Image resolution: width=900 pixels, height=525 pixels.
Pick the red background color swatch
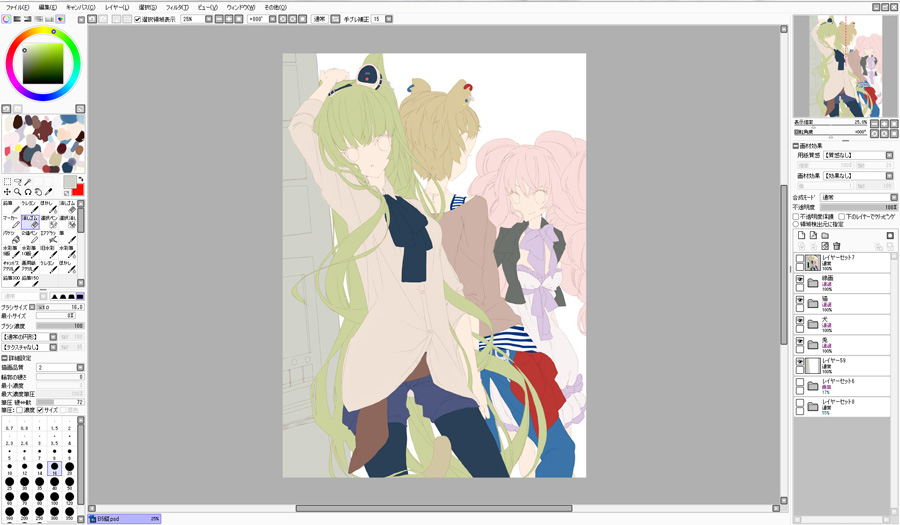[78, 190]
